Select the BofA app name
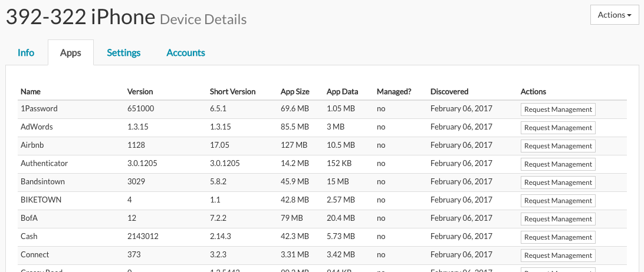Viewport: 644px width, 272px height. click(x=29, y=218)
